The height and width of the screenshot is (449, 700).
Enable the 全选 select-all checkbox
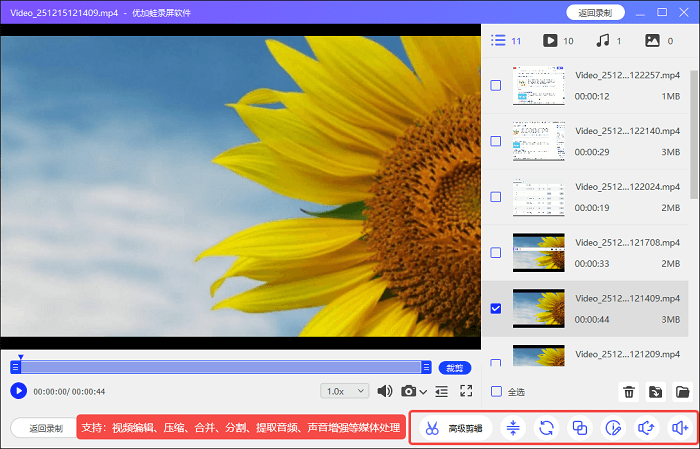point(496,392)
